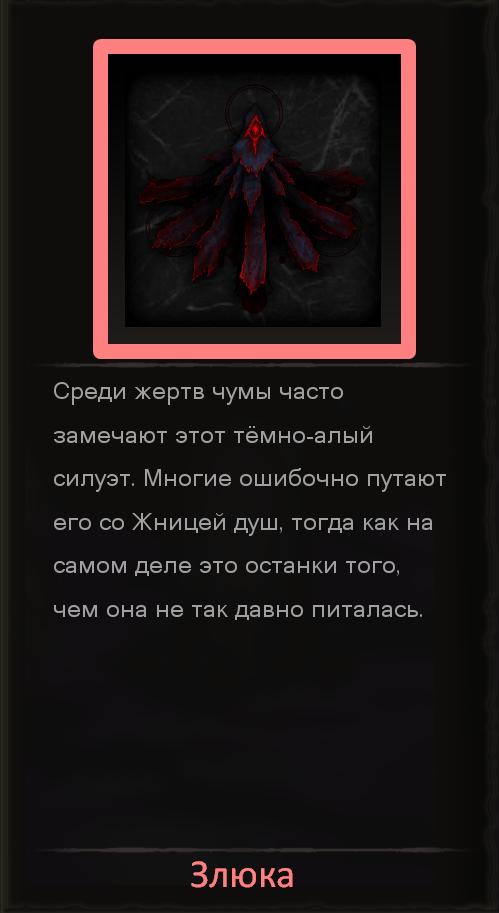The height and width of the screenshot is (913, 499).
Task: Select the Злюка creature portrait
Action: [x=254, y=199]
